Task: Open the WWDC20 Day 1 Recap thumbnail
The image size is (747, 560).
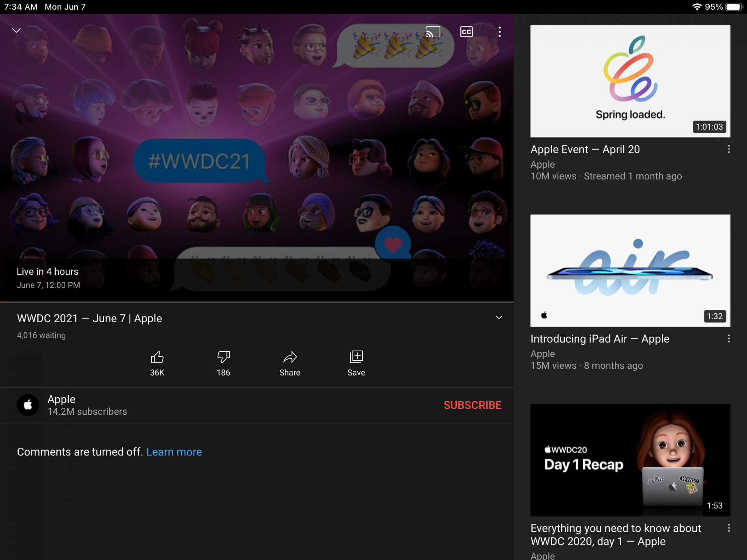Action: point(630,460)
